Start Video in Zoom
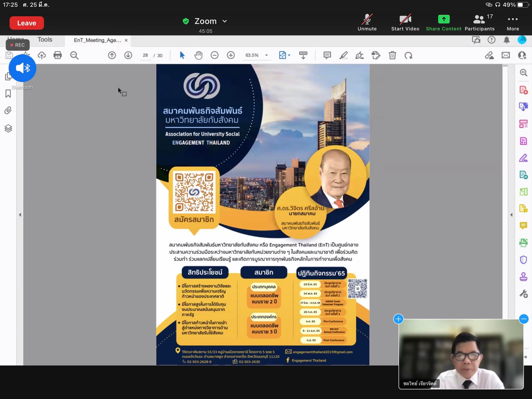532x399 pixels. coord(405,23)
